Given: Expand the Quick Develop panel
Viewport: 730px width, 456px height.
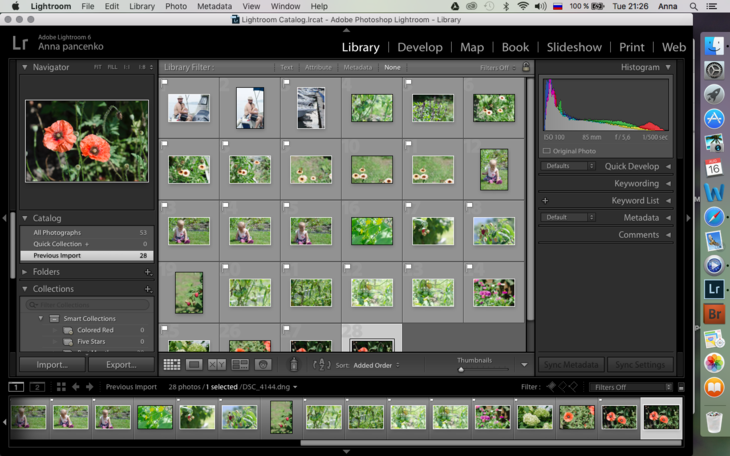Looking at the screenshot, I should [x=669, y=166].
